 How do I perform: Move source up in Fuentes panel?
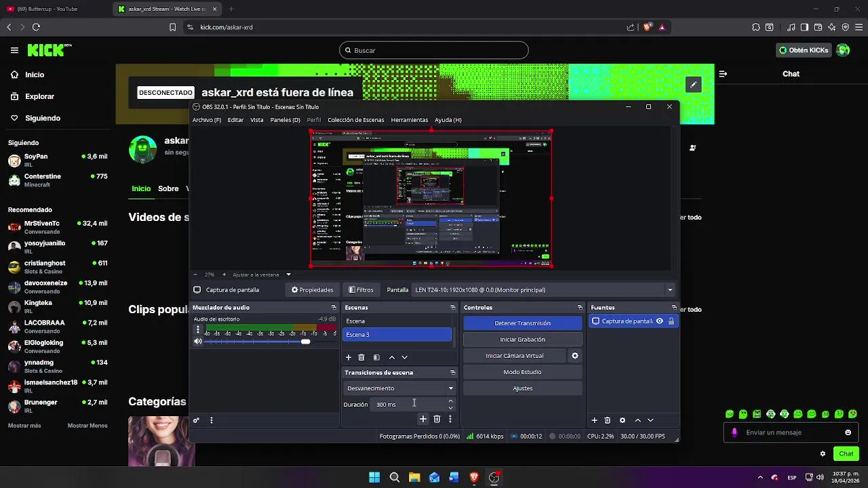click(637, 420)
